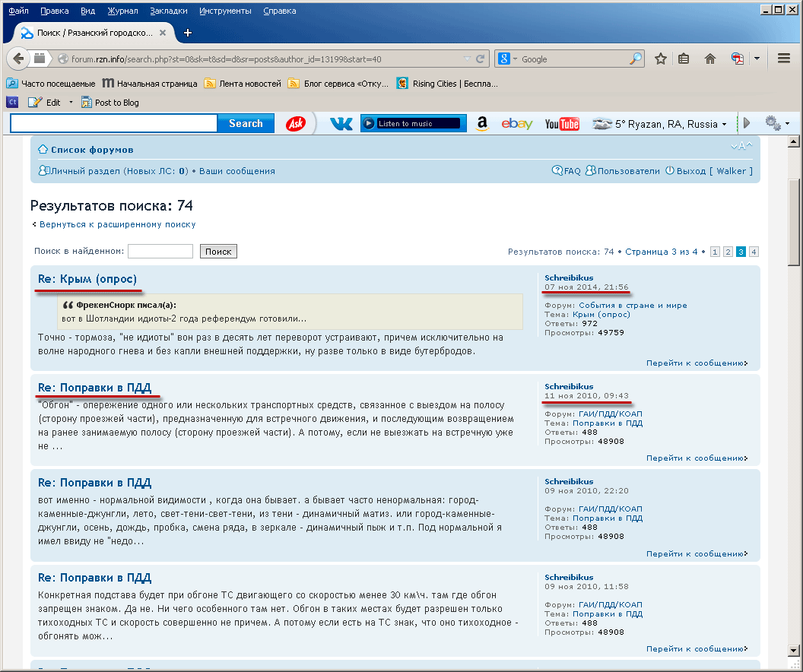Viewport: 803px width, 672px height.
Task: Open the eBay toolbar shortcut
Action: [517, 124]
